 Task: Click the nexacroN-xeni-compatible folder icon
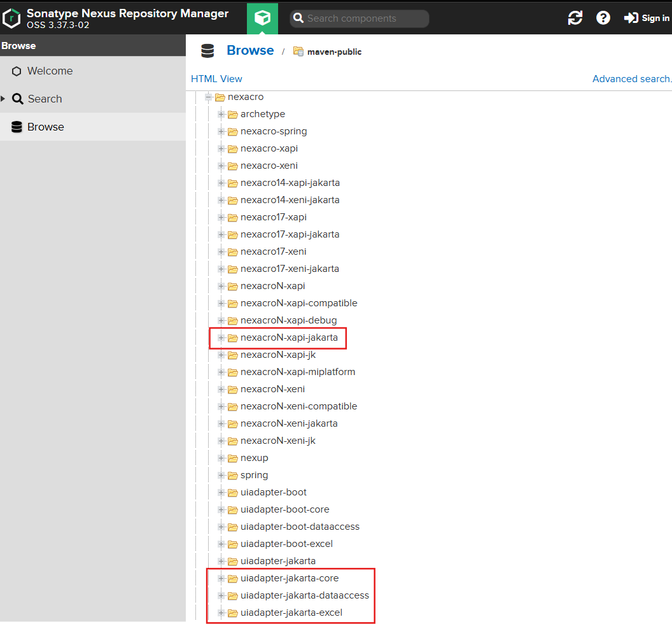pos(233,407)
